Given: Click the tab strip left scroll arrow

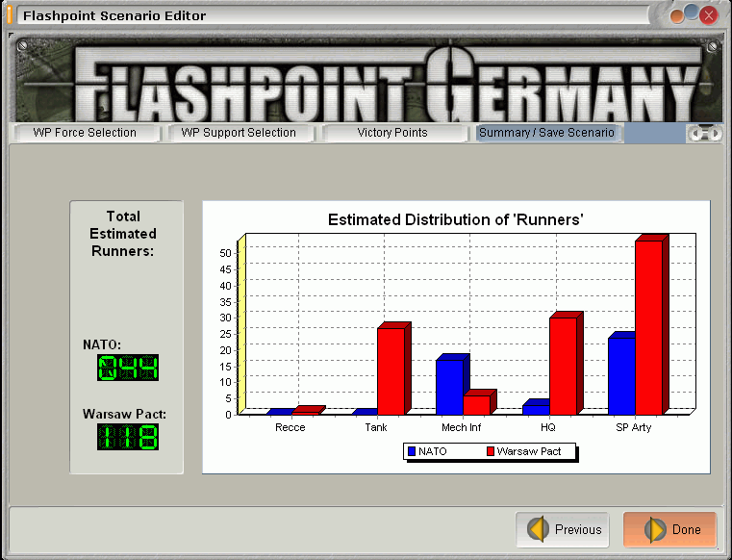Looking at the screenshot, I should (x=695, y=134).
